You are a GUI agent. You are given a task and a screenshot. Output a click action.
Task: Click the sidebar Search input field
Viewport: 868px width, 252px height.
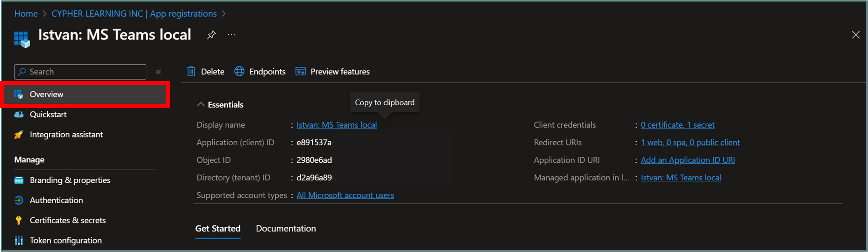pos(80,72)
